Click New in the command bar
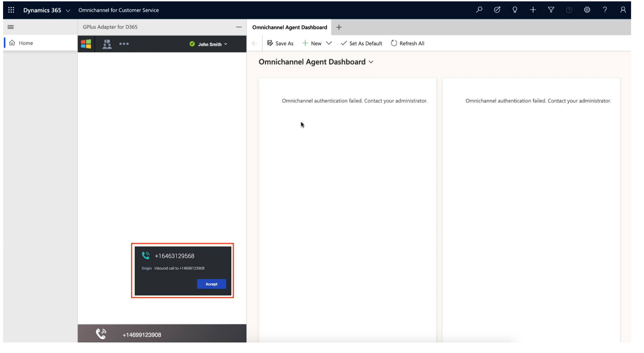 tap(312, 43)
